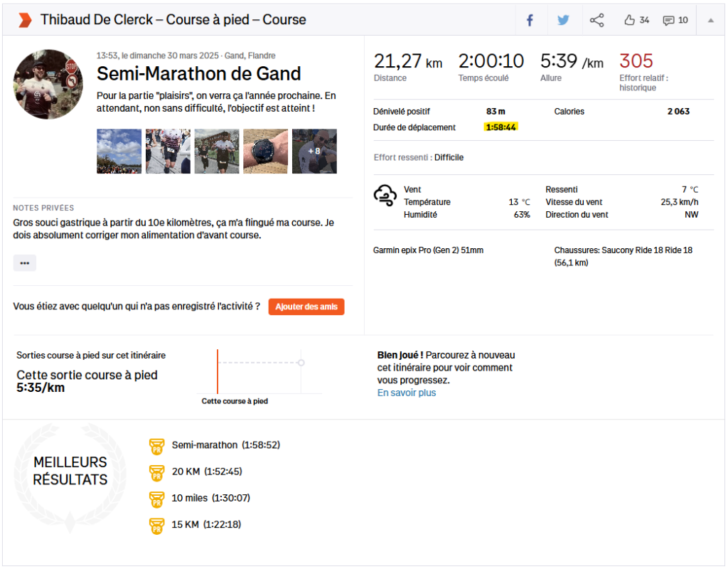Open the three-dots menu under private notes
728x569 pixels.
(x=25, y=263)
